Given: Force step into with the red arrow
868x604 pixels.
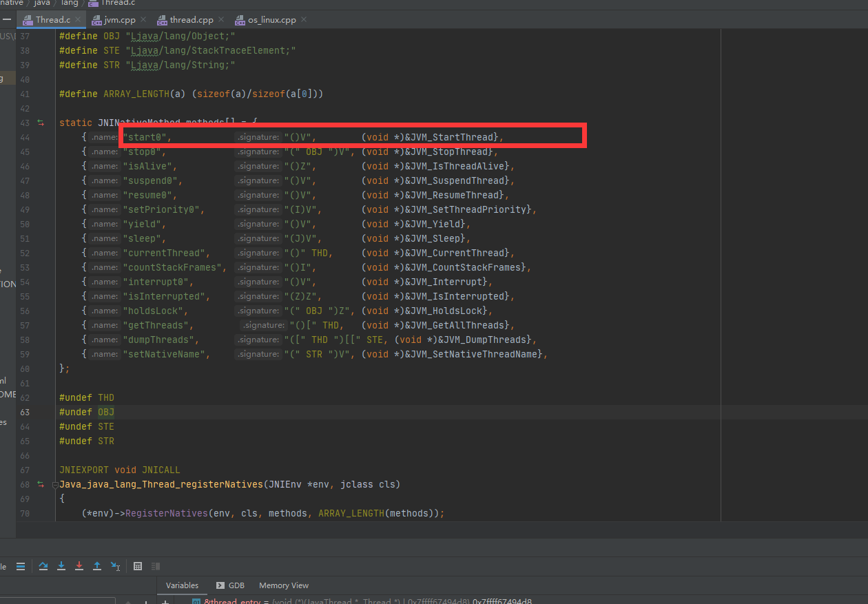Looking at the screenshot, I should click(x=79, y=565).
